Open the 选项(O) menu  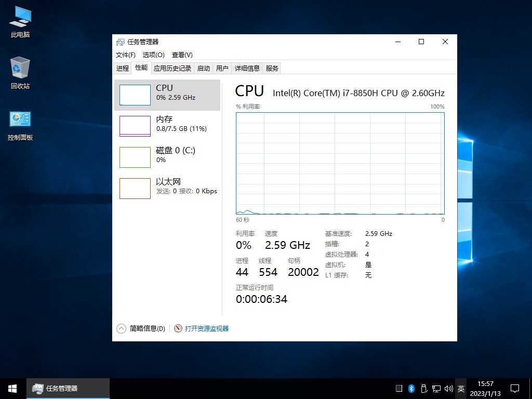point(153,55)
